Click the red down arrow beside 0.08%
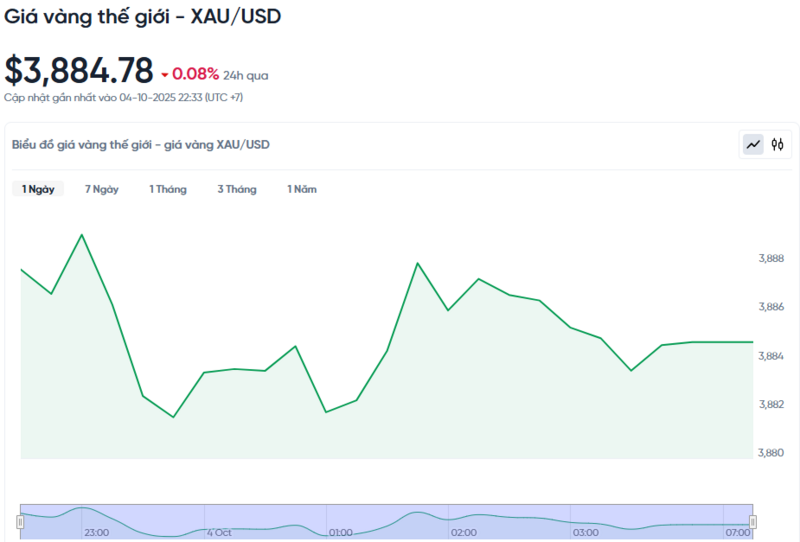 point(165,75)
